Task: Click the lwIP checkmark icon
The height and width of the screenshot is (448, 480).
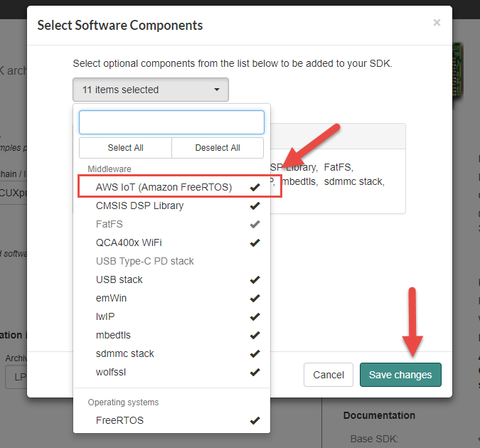Action: tap(255, 316)
